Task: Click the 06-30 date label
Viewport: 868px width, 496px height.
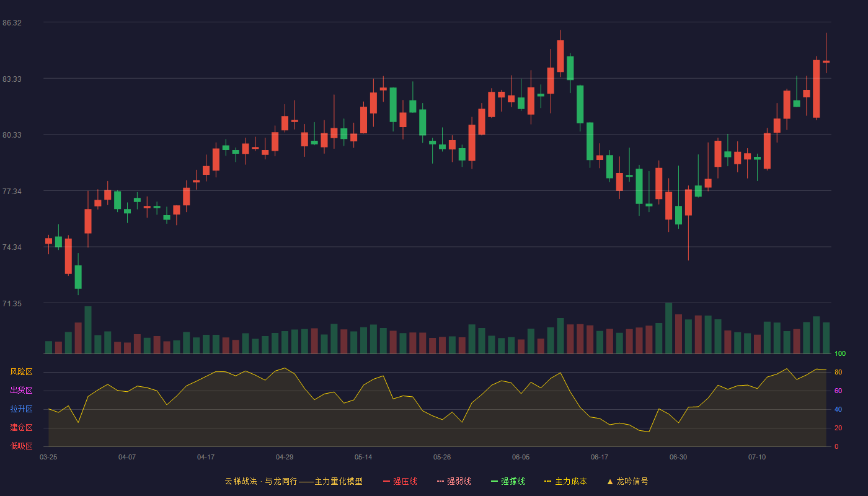Action: click(x=678, y=457)
